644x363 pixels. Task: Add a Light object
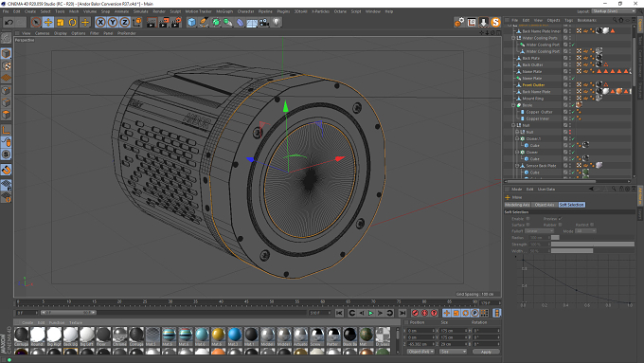[x=277, y=22]
